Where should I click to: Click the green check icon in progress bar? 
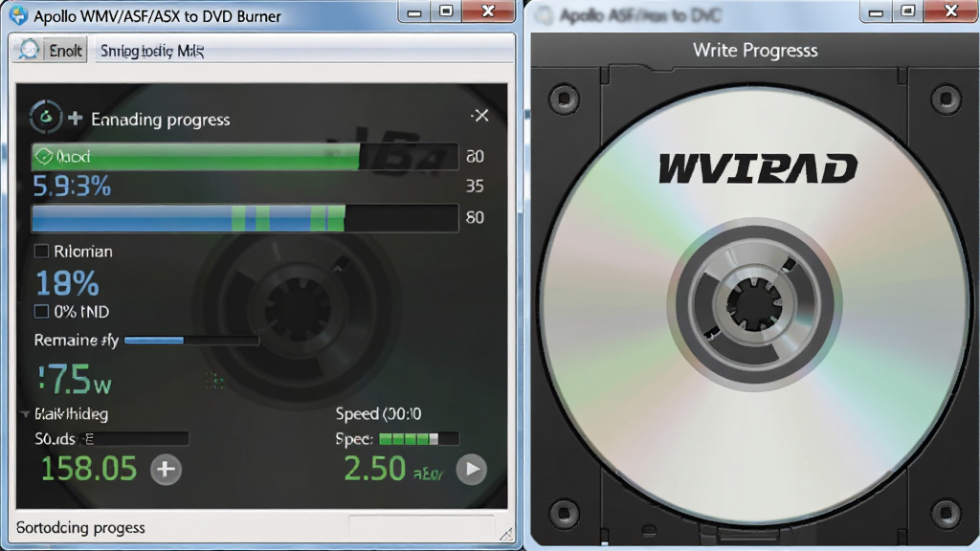click(43, 156)
